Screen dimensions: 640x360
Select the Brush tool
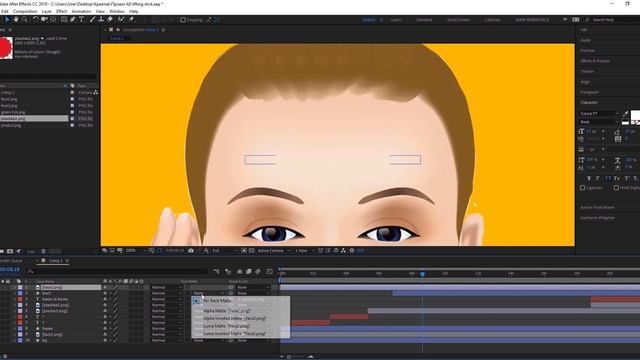click(x=92, y=19)
